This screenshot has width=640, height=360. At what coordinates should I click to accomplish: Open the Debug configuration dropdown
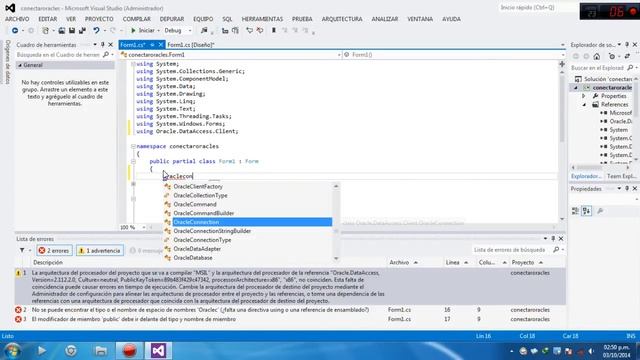(x=178, y=31)
